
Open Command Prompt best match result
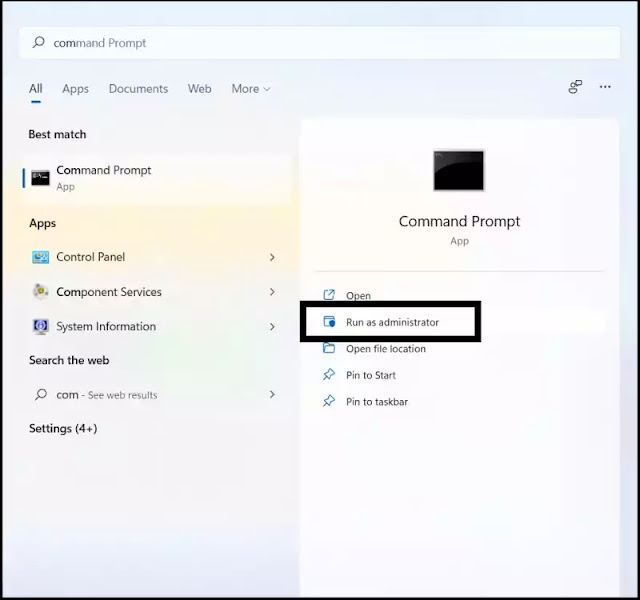point(158,178)
